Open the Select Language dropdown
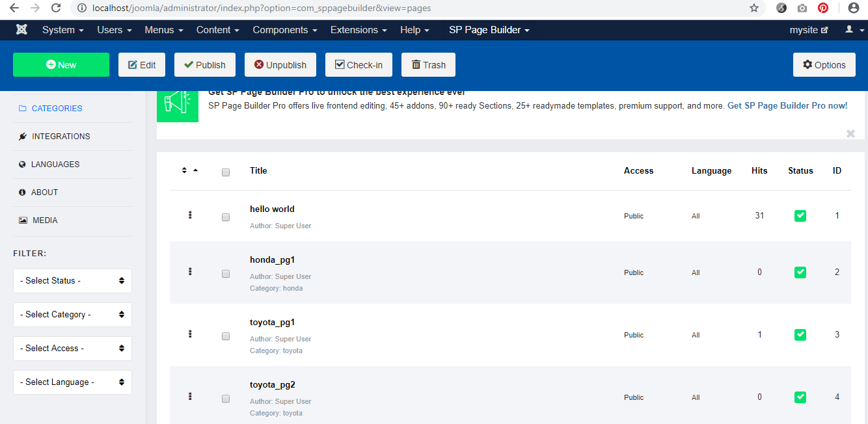Viewport: 868px width, 424px height. tap(72, 382)
